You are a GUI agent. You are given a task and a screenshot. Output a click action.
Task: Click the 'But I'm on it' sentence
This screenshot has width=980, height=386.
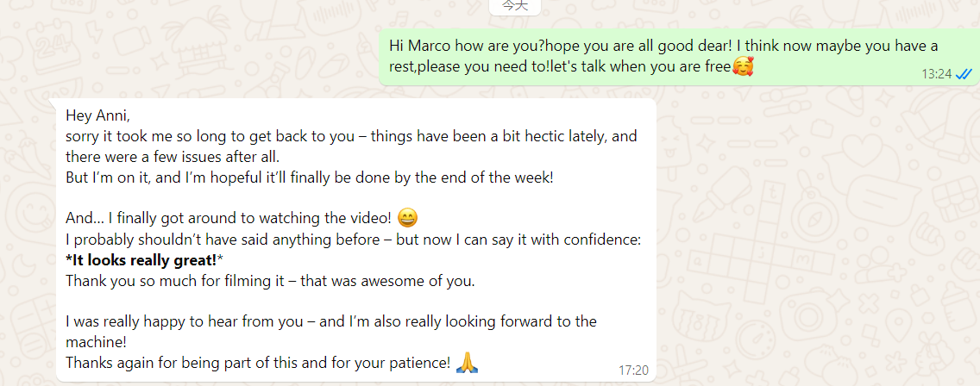(x=309, y=177)
